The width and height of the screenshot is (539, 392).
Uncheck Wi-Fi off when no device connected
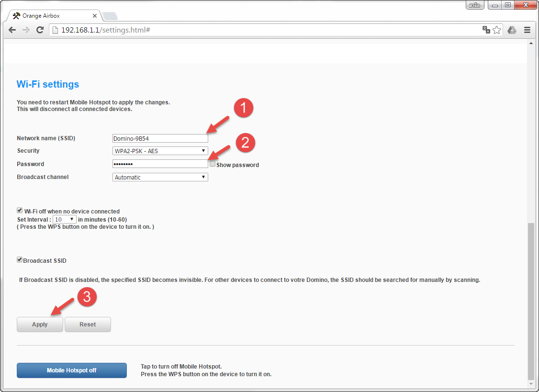point(20,211)
